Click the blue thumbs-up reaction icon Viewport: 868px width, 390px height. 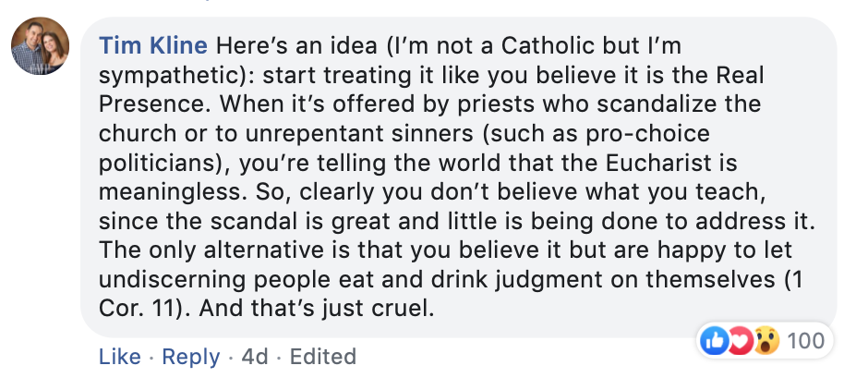pos(715,341)
